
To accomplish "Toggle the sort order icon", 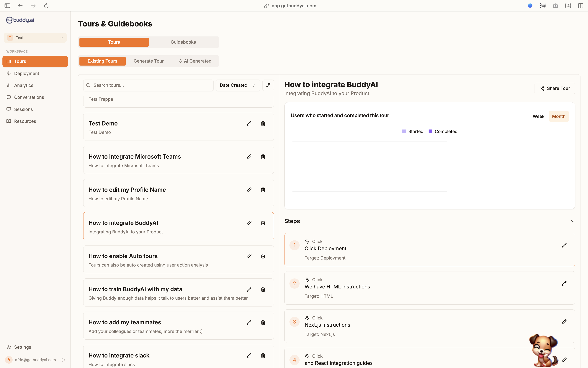I will [x=268, y=85].
